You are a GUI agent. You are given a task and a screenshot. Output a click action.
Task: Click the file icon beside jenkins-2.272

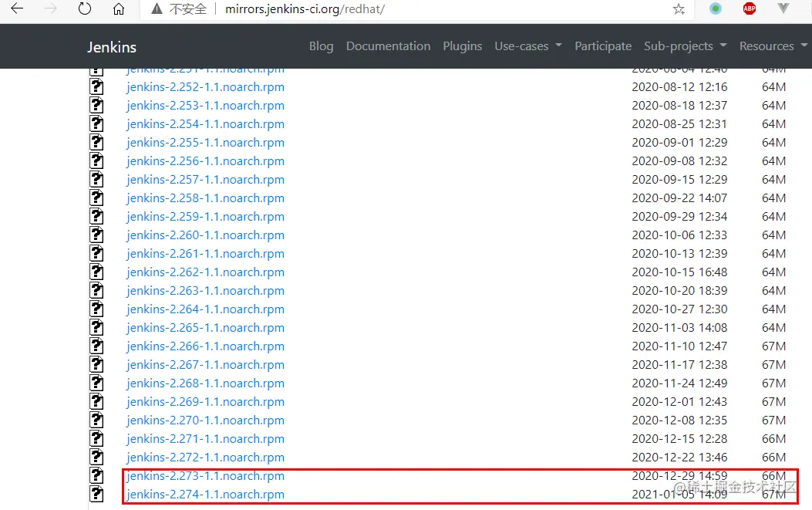[96, 457]
